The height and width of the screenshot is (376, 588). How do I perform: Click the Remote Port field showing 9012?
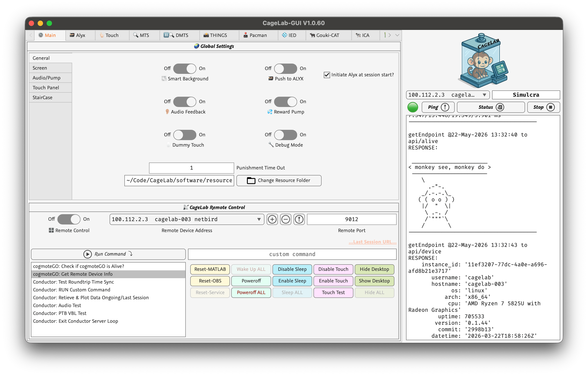point(351,219)
